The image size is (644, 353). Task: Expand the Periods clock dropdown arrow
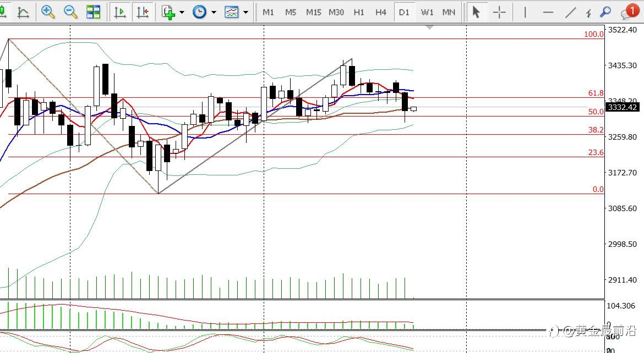click(214, 12)
